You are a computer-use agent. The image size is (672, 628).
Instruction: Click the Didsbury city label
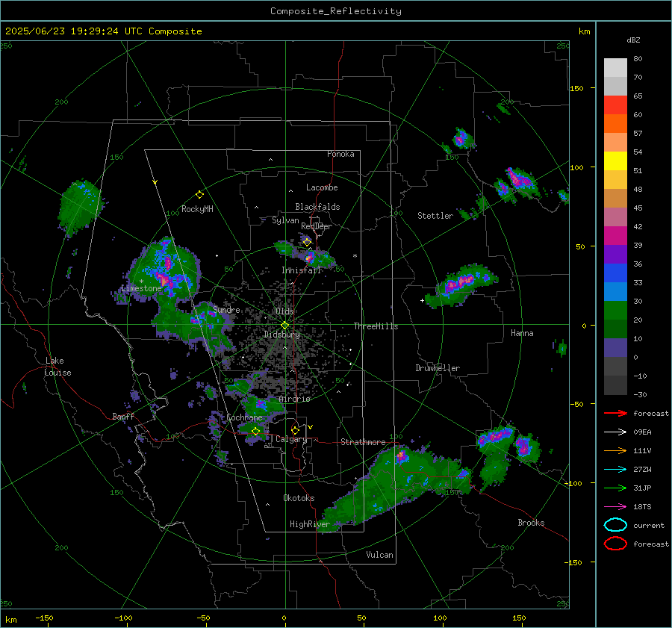282,335
